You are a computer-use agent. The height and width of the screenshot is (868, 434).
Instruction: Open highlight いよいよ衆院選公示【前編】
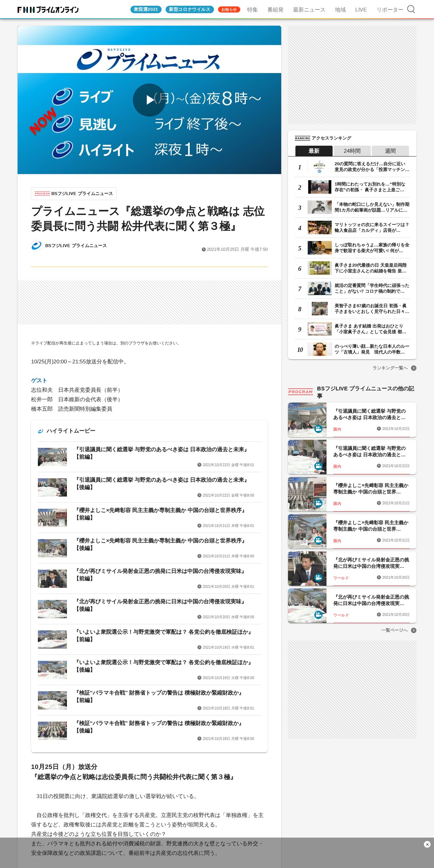[149, 640]
